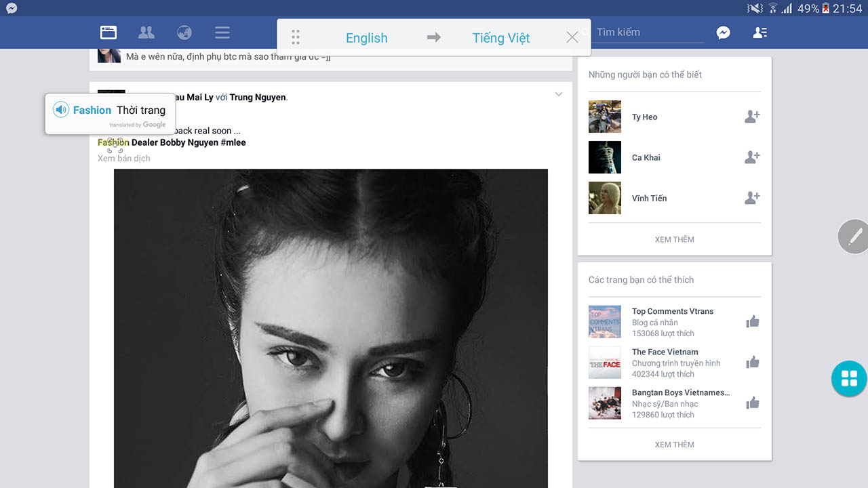Expand the post options chevron
The height and width of the screenshot is (488, 868).
coord(559,94)
